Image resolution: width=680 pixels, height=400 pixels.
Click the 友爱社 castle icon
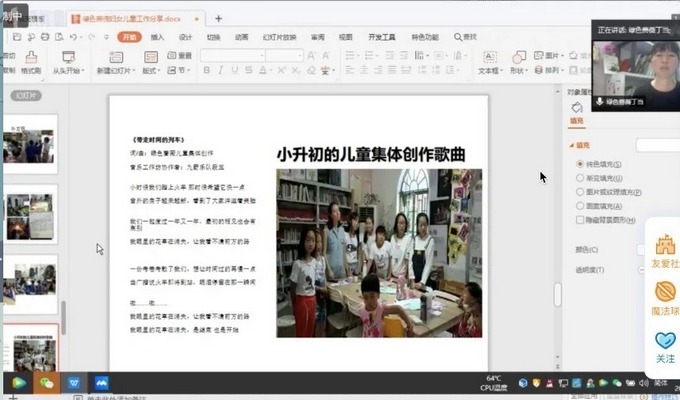(665, 246)
